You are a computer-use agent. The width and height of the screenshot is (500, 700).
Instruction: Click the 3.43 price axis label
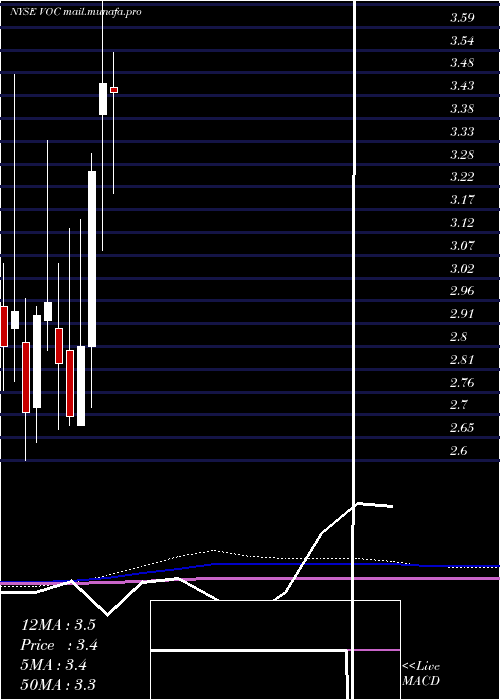coord(462,86)
